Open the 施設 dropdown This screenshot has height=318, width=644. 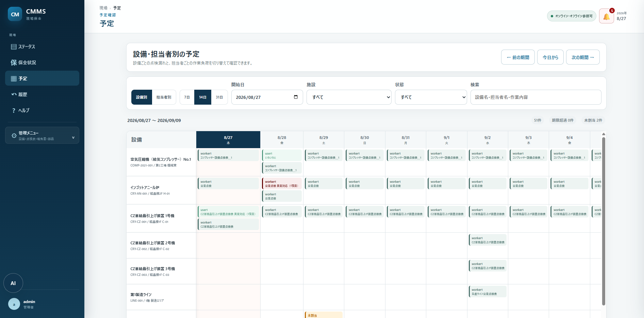pyautogui.click(x=349, y=97)
